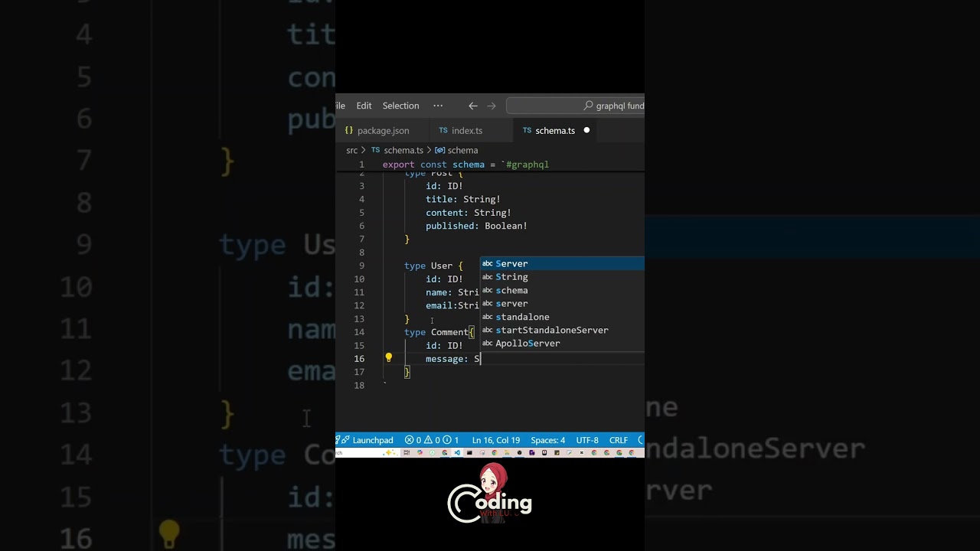Select startStandaloneServer suggestion
Screen dimensions: 980x551
562,331
